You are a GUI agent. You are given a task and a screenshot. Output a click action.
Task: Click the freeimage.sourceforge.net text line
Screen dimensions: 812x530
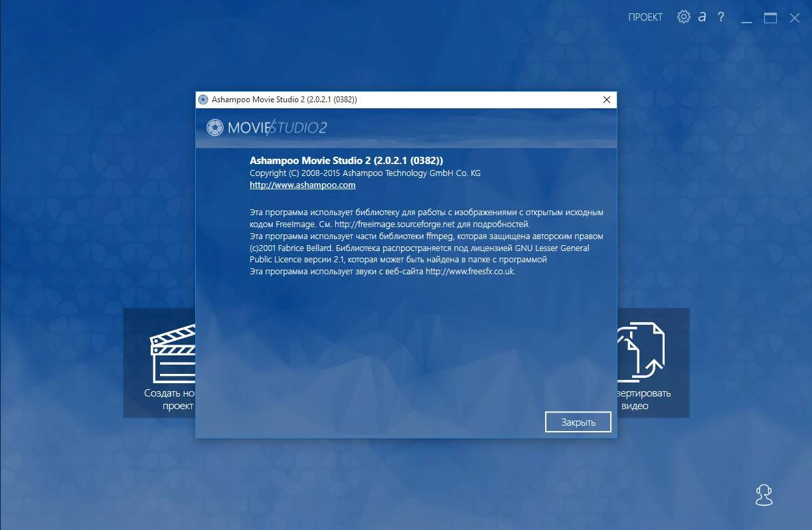click(390, 224)
